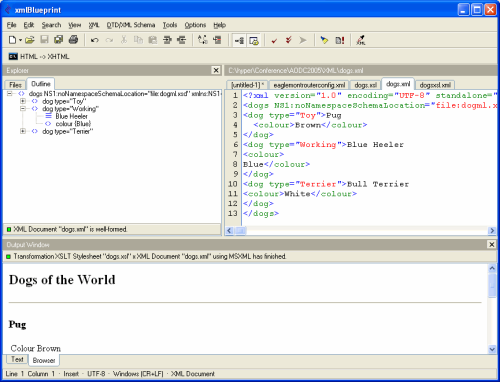Screen dimensions: 500x382
Task: Click the Cut scissors icon
Action: coord(124,40)
